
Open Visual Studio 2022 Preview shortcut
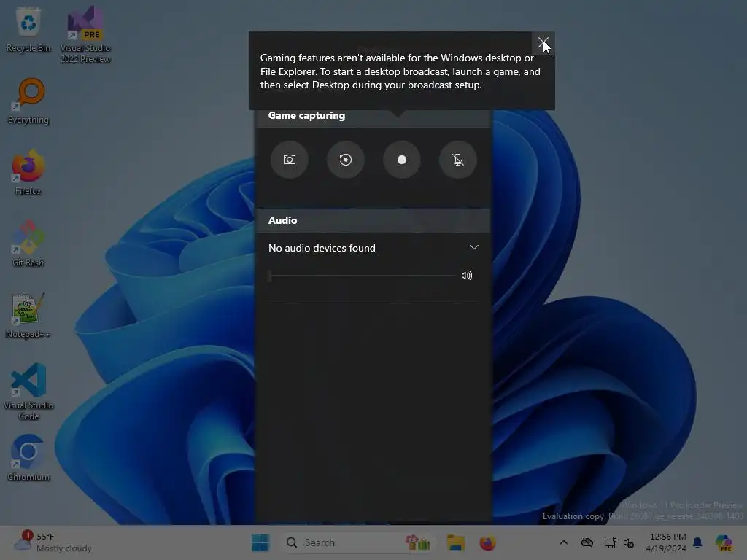(x=85, y=34)
